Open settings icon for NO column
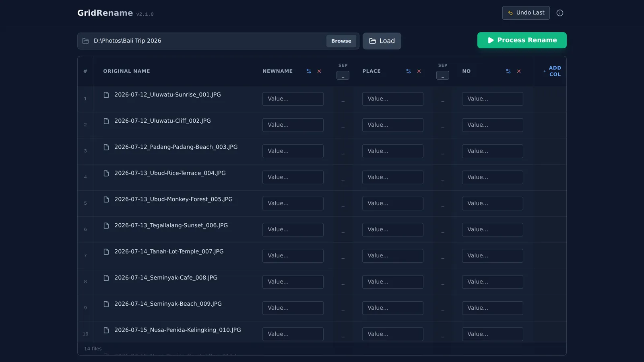 (x=508, y=71)
